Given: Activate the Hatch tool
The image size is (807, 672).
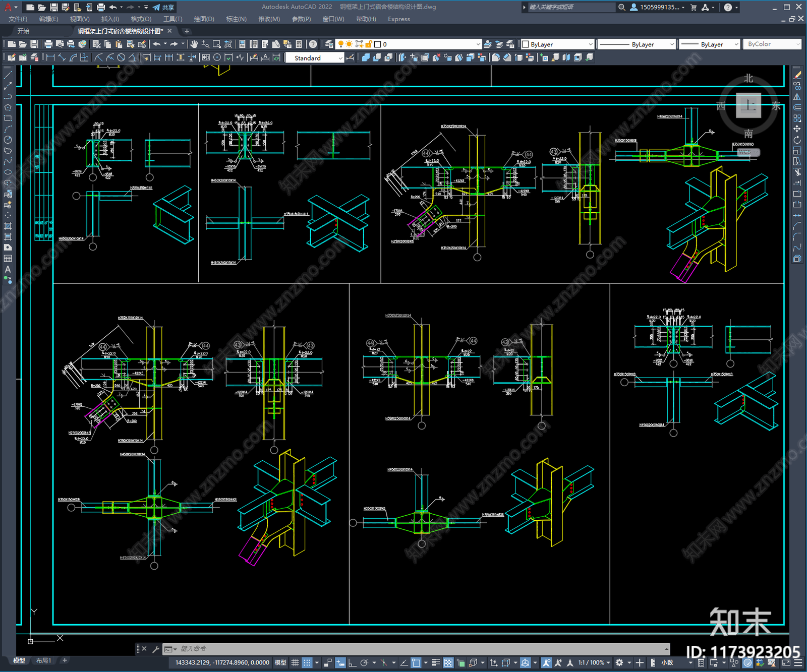Looking at the screenshot, I should 8,226.
